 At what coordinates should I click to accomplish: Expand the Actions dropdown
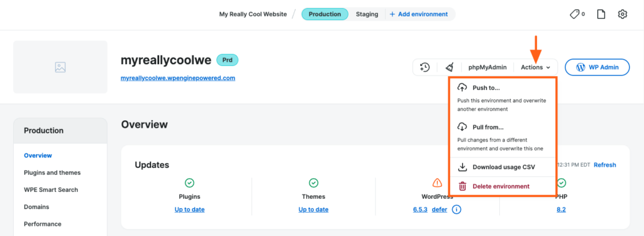pyautogui.click(x=535, y=67)
